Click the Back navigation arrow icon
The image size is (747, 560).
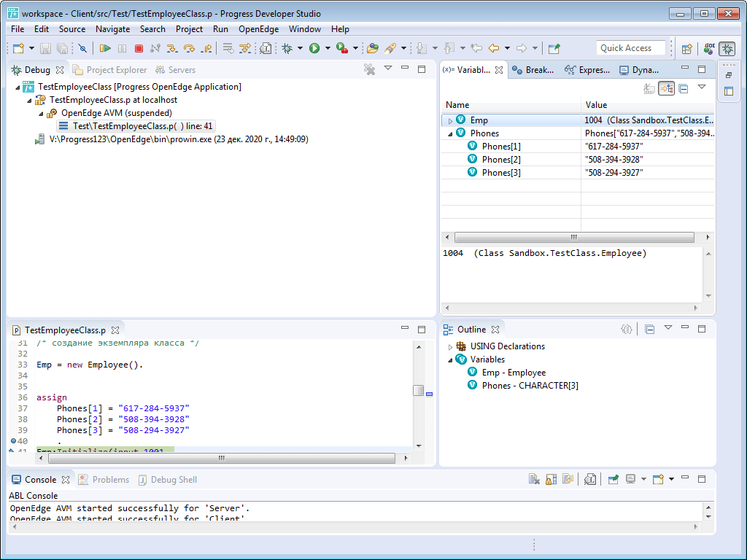pos(494,48)
